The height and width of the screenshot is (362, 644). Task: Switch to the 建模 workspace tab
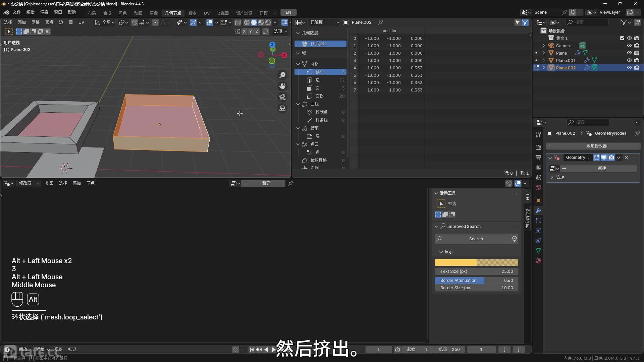[264, 13]
